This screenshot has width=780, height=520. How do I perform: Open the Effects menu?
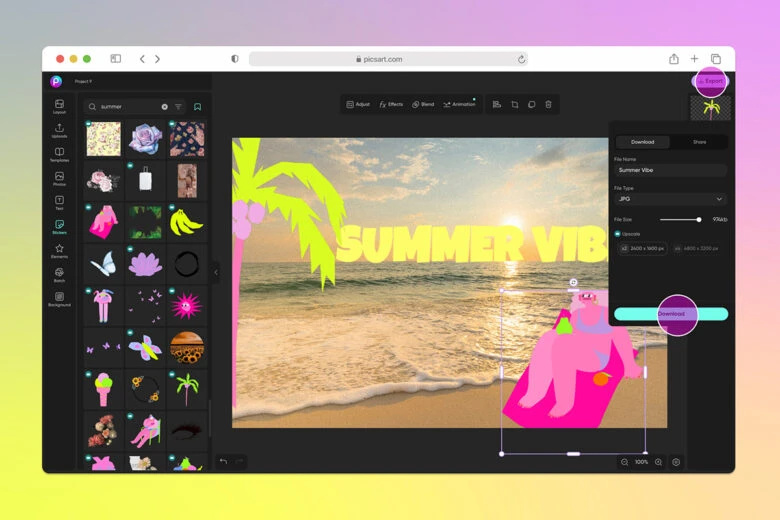(x=391, y=104)
